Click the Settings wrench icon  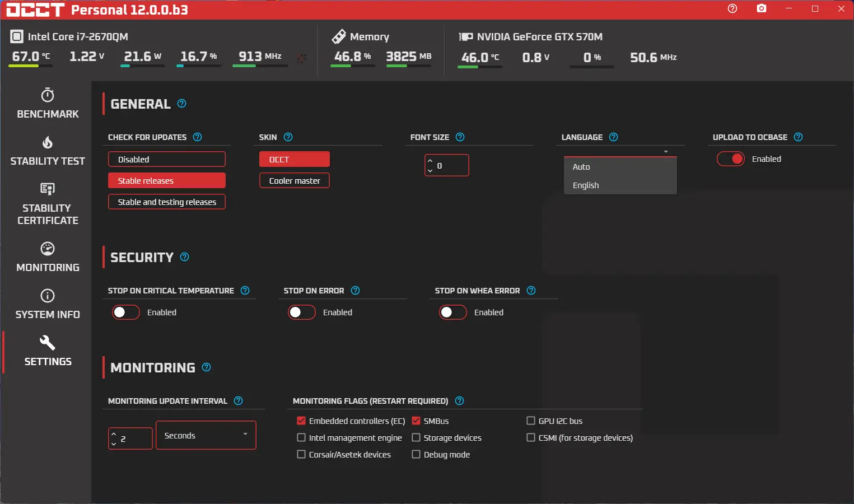pos(48,342)
